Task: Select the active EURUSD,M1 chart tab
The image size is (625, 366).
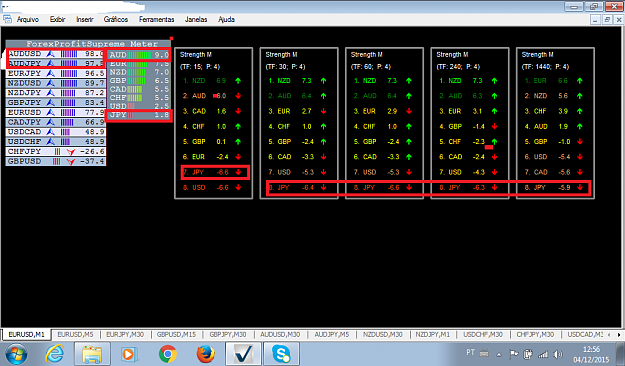Action: point(26,335)
